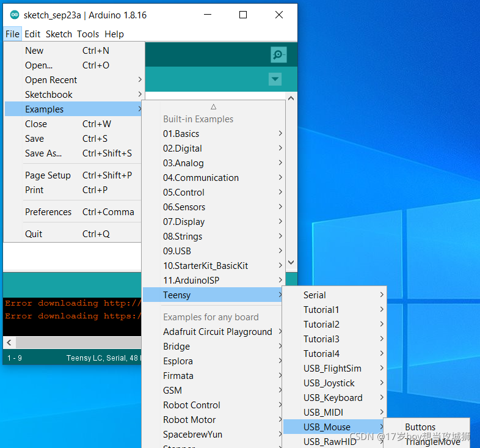Image resolution: width=480 pixels, height=448 pixels.
Task: Open the tab options dropdown arrow
Action: pos(275,79)
